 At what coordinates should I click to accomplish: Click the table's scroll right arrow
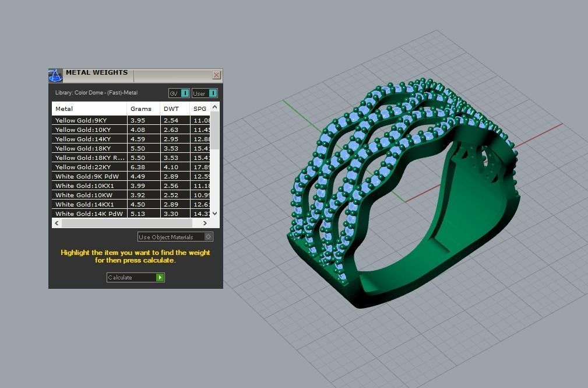(x=205, y=223)
